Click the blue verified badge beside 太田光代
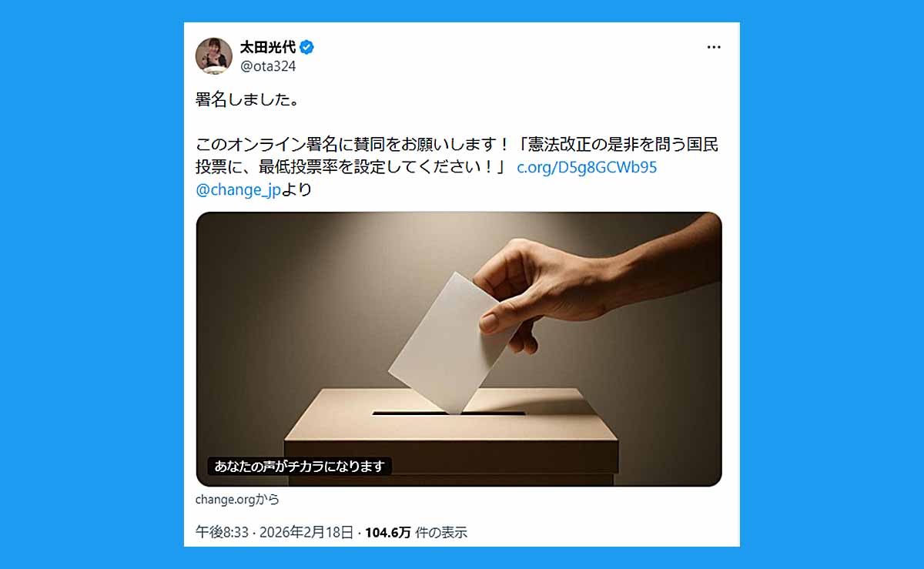 point(306,48)
